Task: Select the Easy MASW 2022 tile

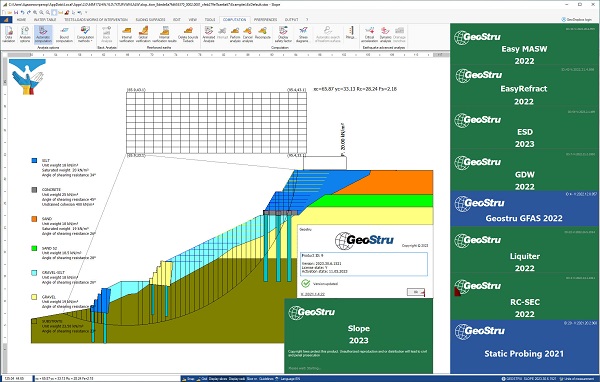Action: coord(524,44)
